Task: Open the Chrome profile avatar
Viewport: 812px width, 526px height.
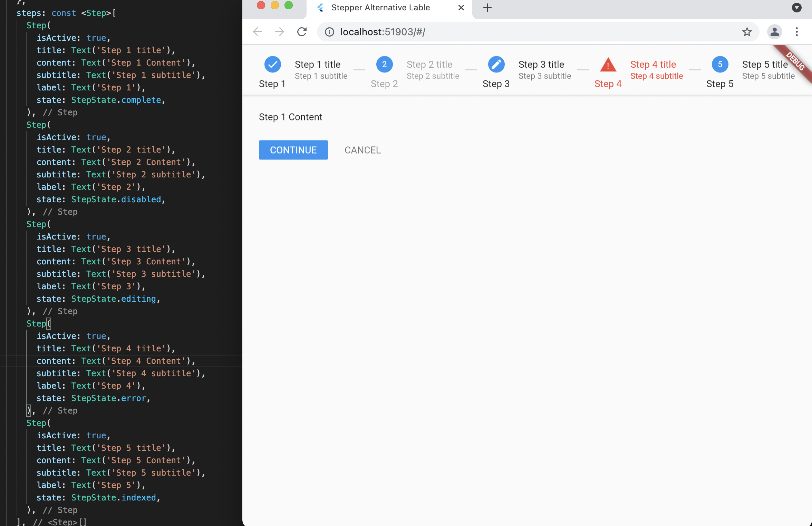Action: coord(774,32)
